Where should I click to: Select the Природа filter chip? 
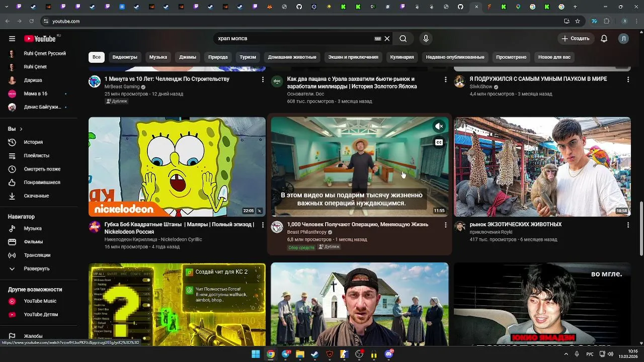[x=218, y=57]
